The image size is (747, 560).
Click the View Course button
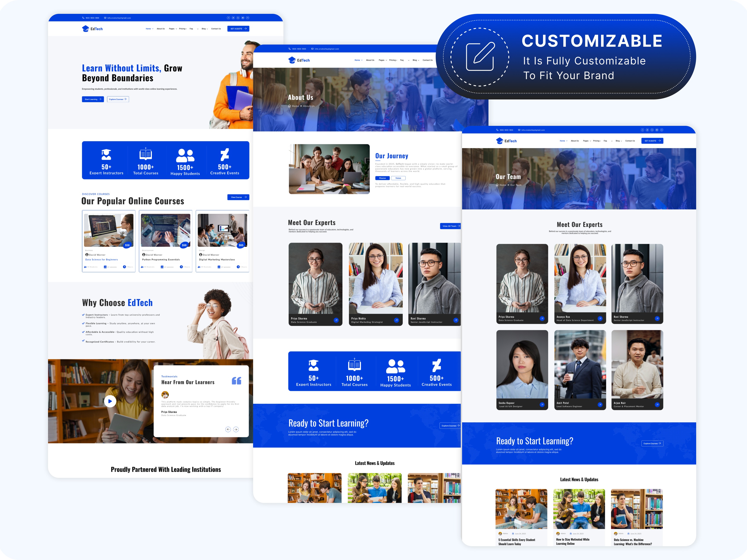[238, 197]
